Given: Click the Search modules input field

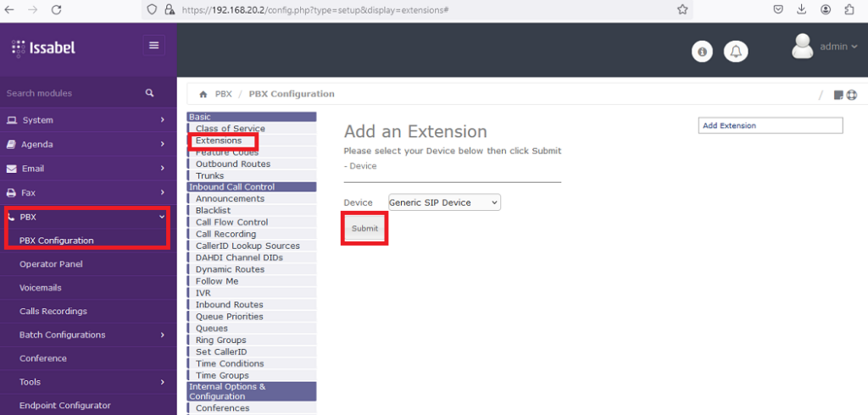Looking at the screenshot, I should (x=68, y=93).
